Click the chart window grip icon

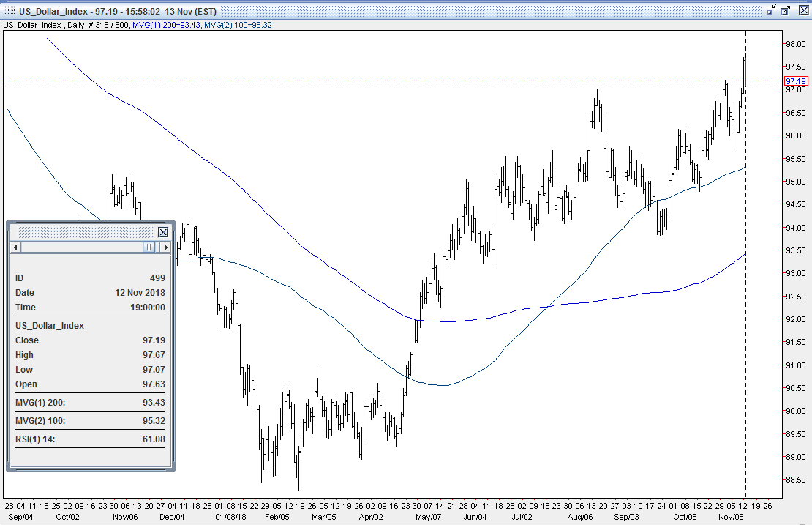[10, 11]
